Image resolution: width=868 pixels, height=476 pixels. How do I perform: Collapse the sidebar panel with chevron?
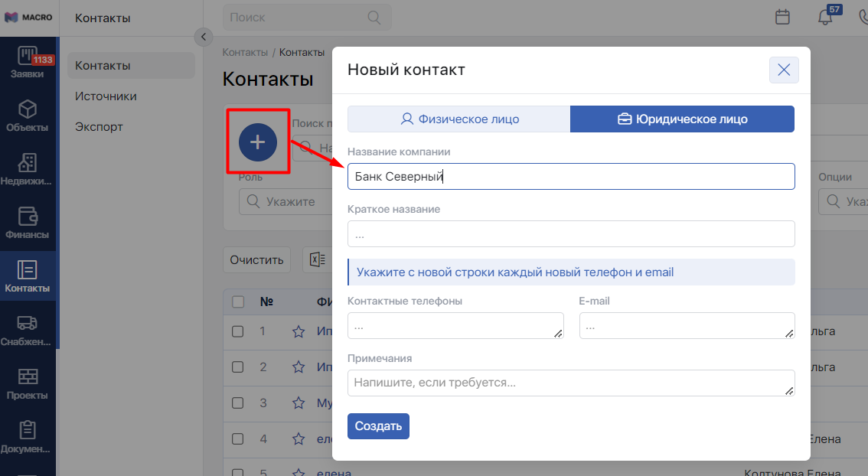(x=203, y=36)
